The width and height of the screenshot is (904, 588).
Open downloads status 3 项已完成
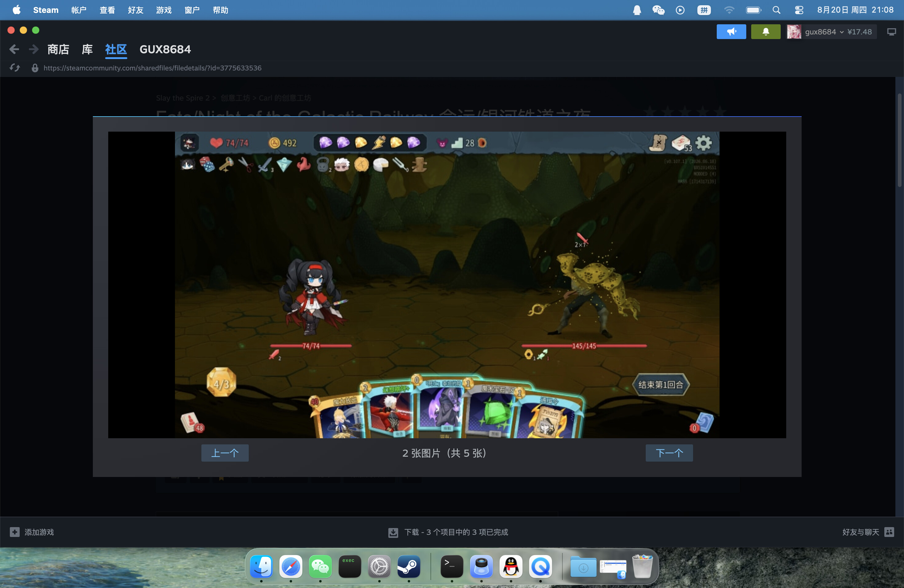[x=456, y=532]
